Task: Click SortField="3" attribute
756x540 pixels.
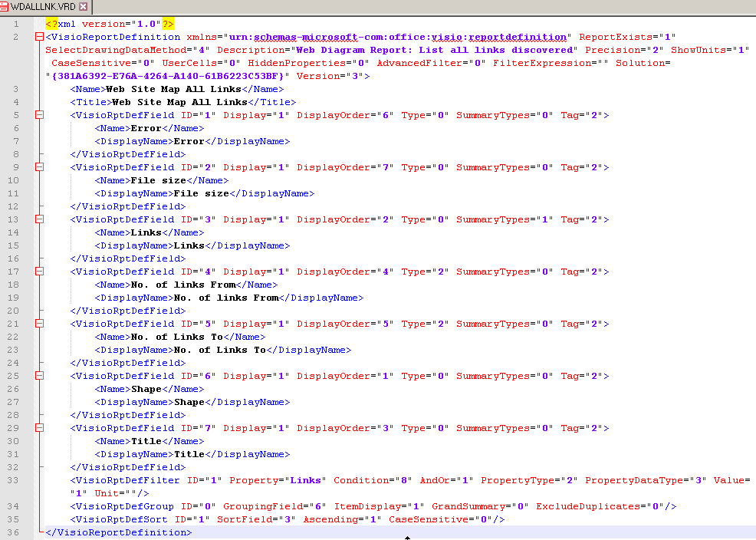Action: point(256,519)
